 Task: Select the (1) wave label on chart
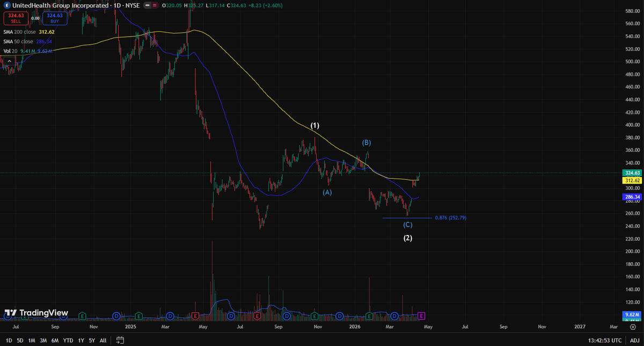[315, 126]
